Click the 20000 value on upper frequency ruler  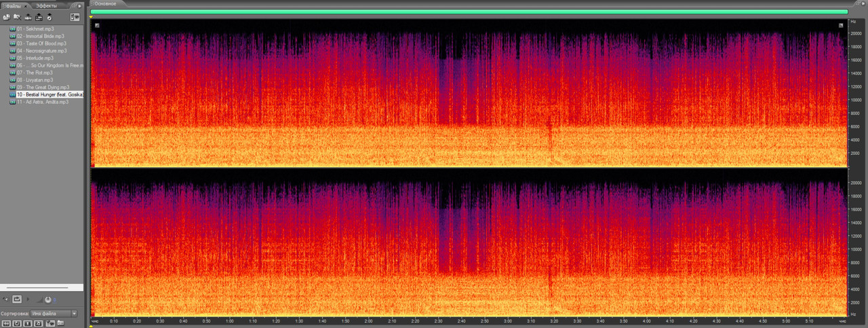856,33
